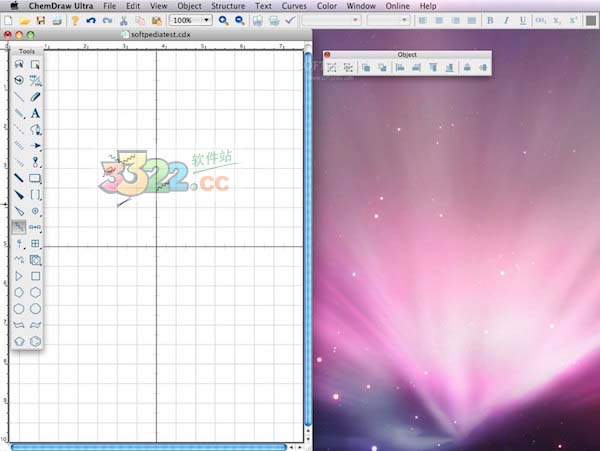This screenshot has width=600, height=451.
Task: Select the Arrow tool
Action: 35,145
